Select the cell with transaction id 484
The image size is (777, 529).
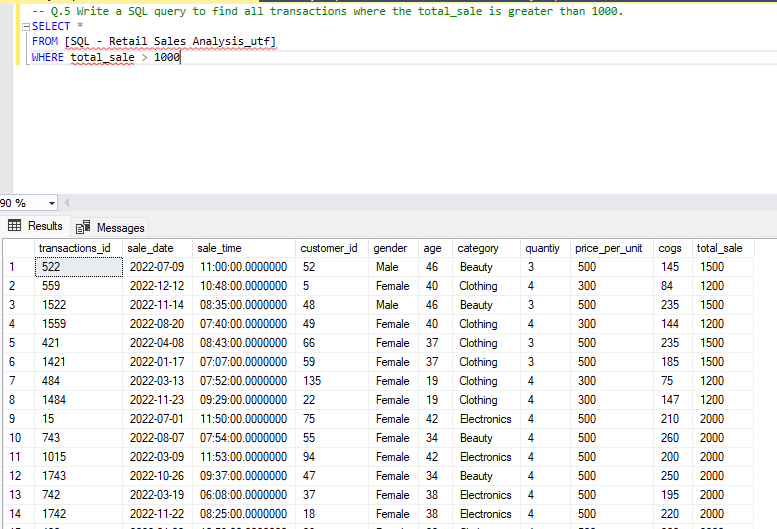[x=78, y=381]
